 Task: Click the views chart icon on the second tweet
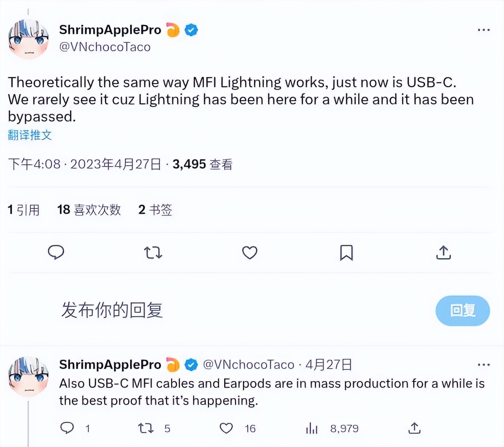point(311,428)
